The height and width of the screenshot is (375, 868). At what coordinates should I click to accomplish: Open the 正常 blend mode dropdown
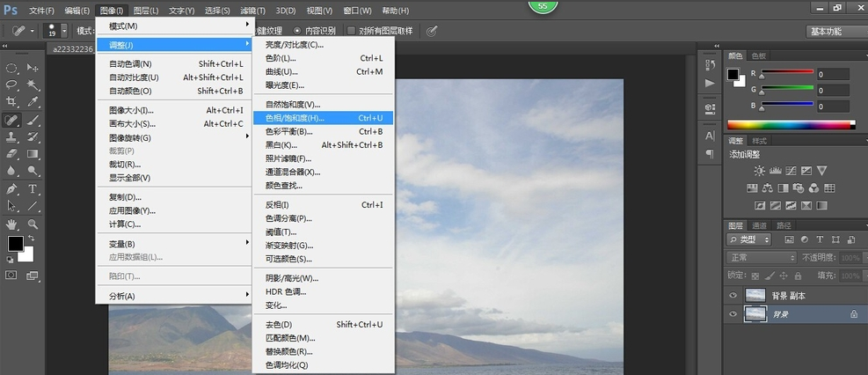(762, 258)
